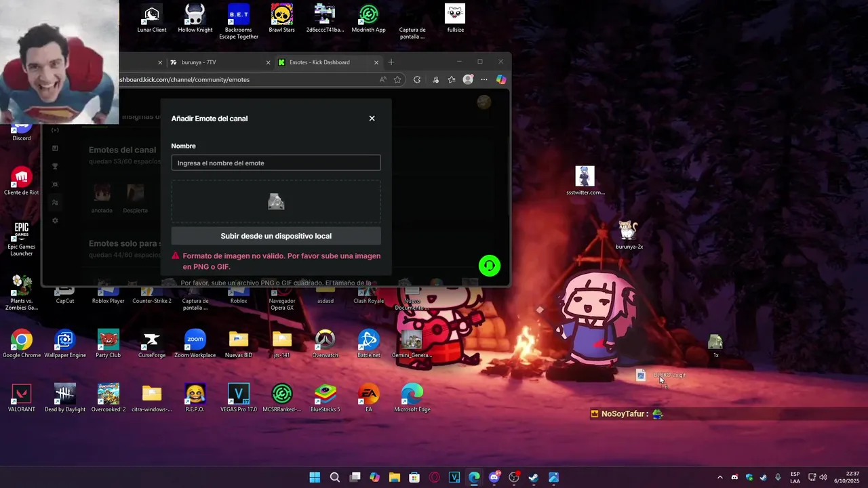Click the microphone icon in system tray
868x488 pixels.
tap(778, 477)
